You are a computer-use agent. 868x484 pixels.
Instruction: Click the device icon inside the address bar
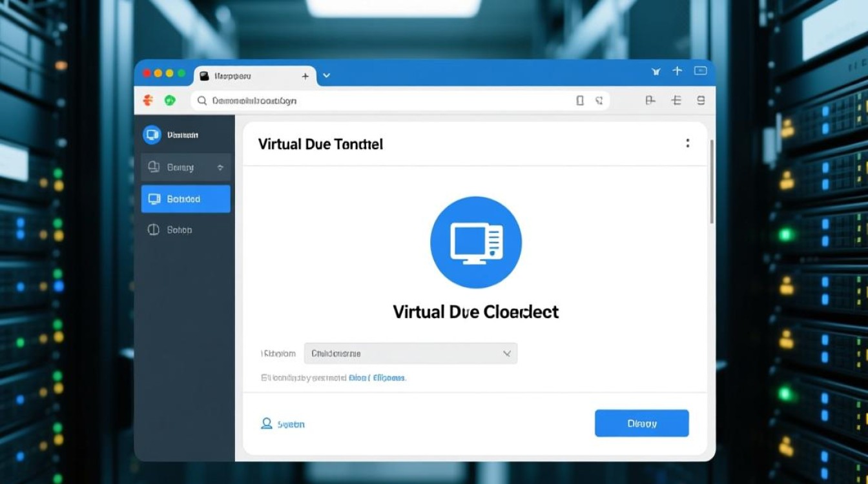(580, 100)
